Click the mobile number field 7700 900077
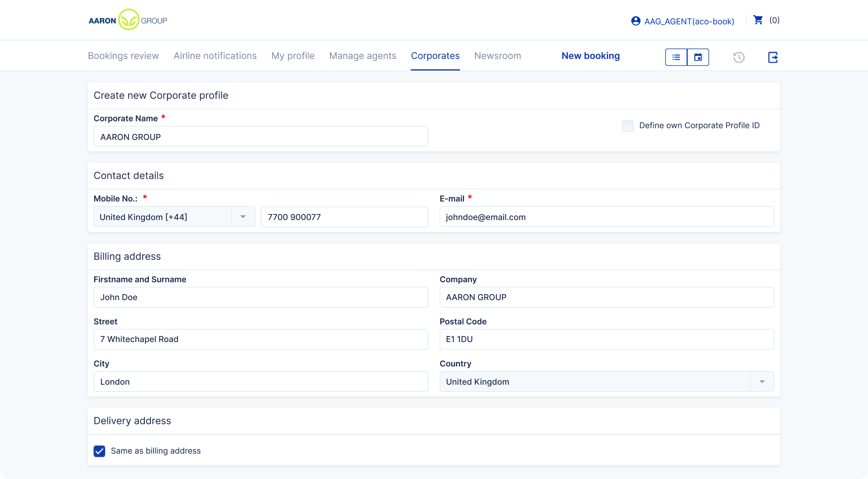The height and width of the screenshot is (479, 868). coord(344,217)
